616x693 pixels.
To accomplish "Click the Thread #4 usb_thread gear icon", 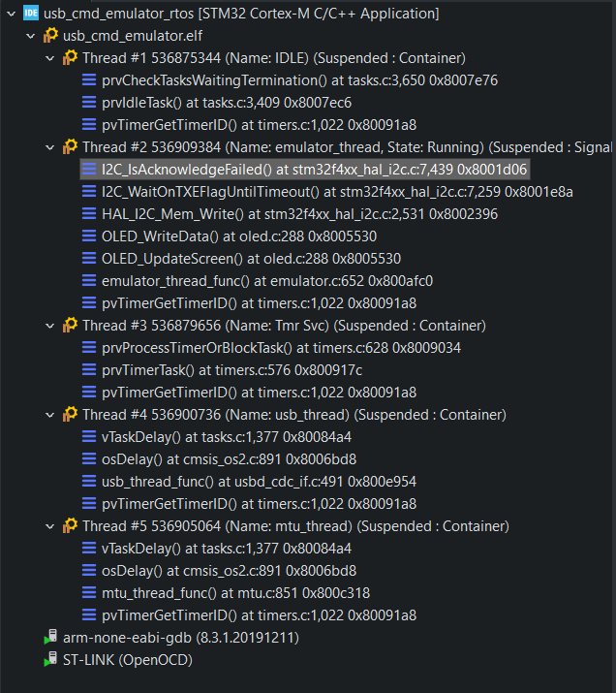I will coord(70,414).
